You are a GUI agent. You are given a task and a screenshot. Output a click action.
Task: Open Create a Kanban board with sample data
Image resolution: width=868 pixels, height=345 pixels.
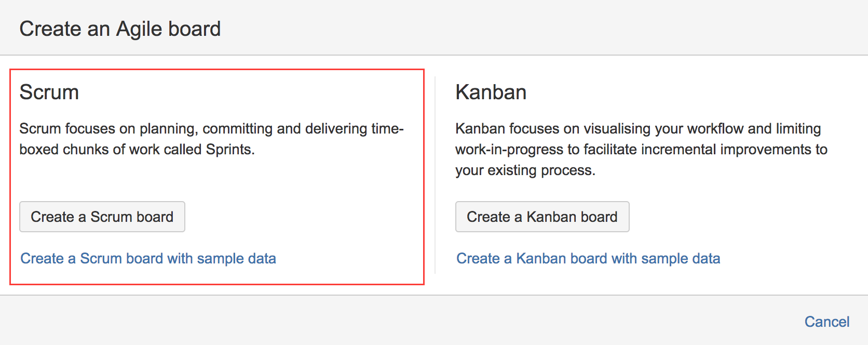tap(588, 258)
